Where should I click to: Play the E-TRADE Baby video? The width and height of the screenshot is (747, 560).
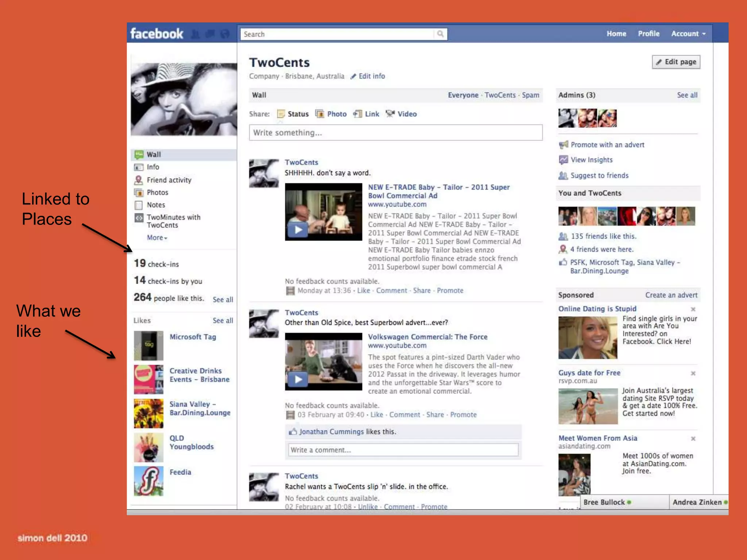point(298,230)
